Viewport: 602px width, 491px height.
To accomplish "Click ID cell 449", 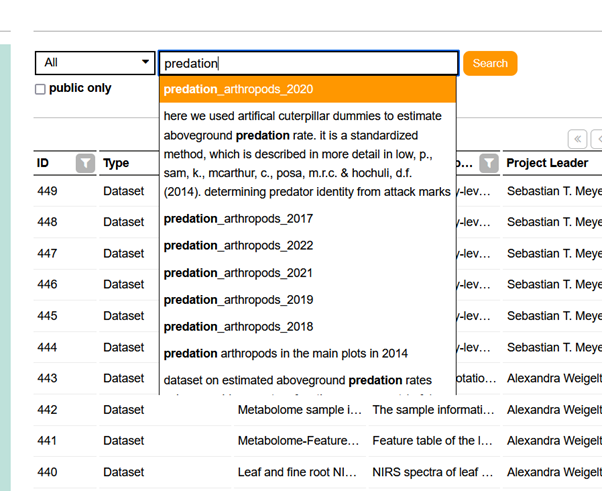I will tap(47, 191).
